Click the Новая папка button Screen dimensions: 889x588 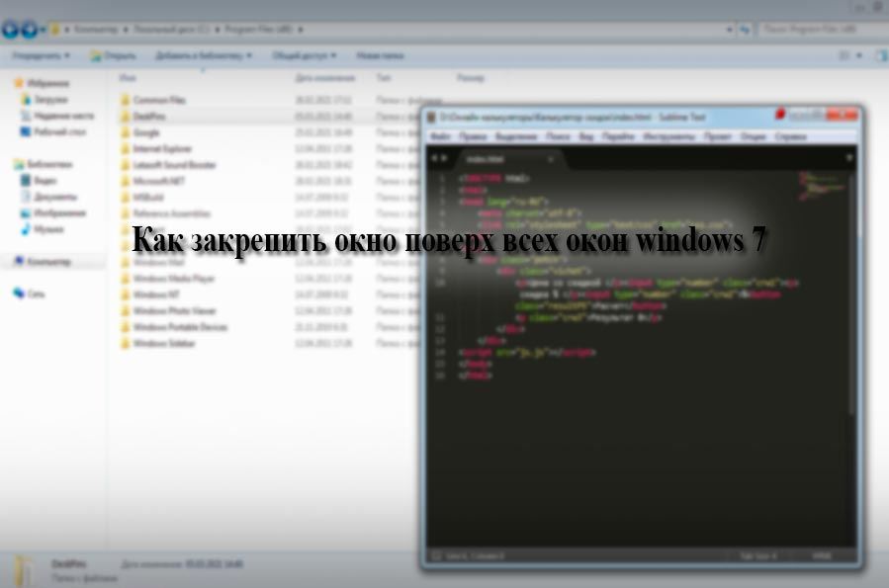click(x=380, y=55)
